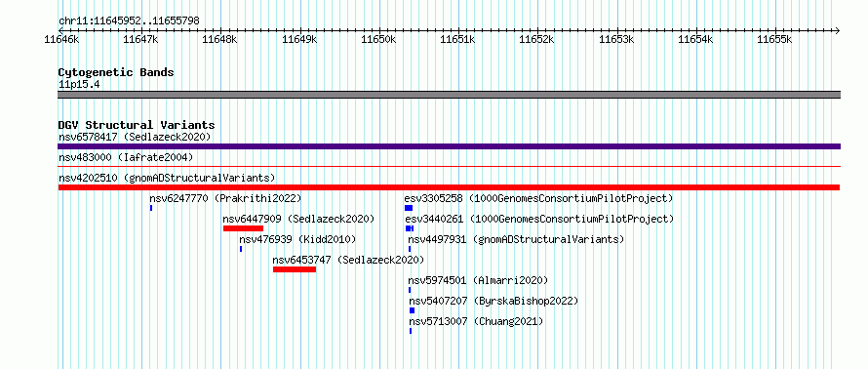Open the nsv6453747 (Sedlazeck2020) label
This screenshot has height=369, width=868.
[349, 260]
